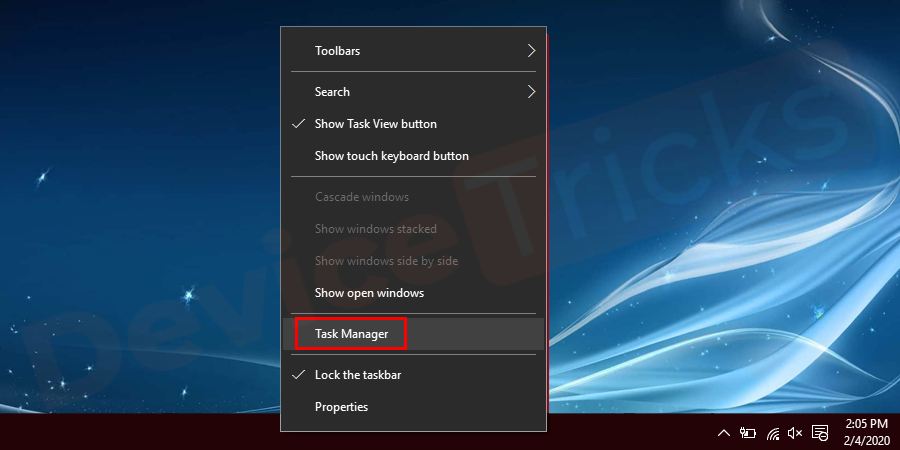Toggle Show Task View button option
Viewport: 900px width, 450px height.
(x=413, y=124)
